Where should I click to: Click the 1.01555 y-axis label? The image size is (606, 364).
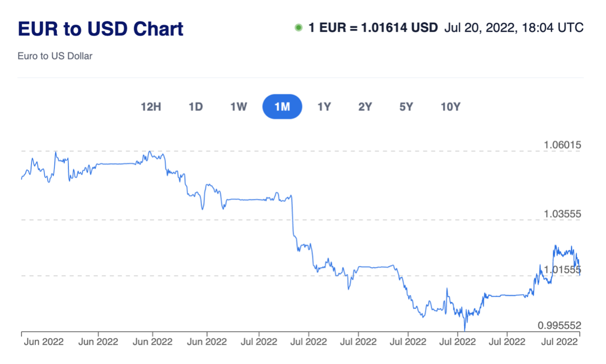[x=562, y=270]
